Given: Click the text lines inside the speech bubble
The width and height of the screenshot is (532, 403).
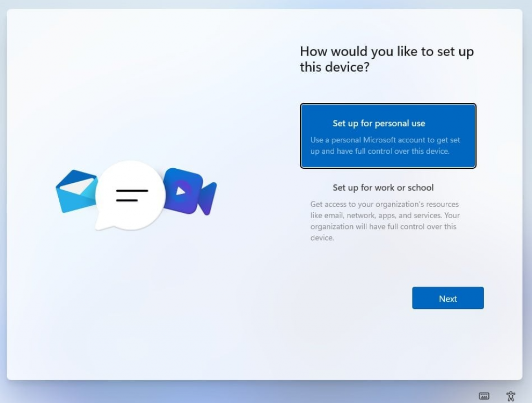Looking at the screenshot, I should coord(132,195).
